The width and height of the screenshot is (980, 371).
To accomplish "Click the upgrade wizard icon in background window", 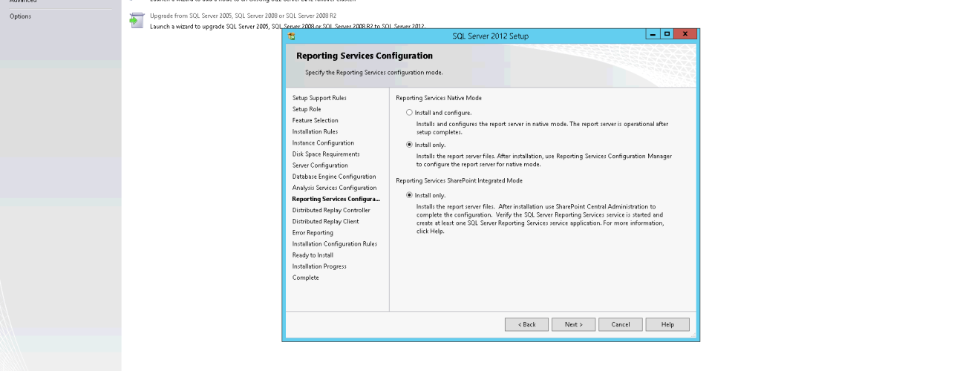I will [136, 21].
